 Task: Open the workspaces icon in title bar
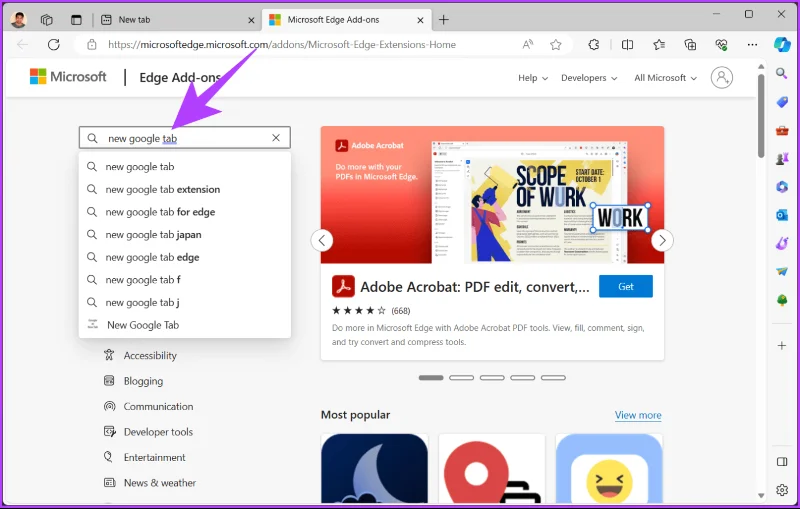tap(46, 20)
